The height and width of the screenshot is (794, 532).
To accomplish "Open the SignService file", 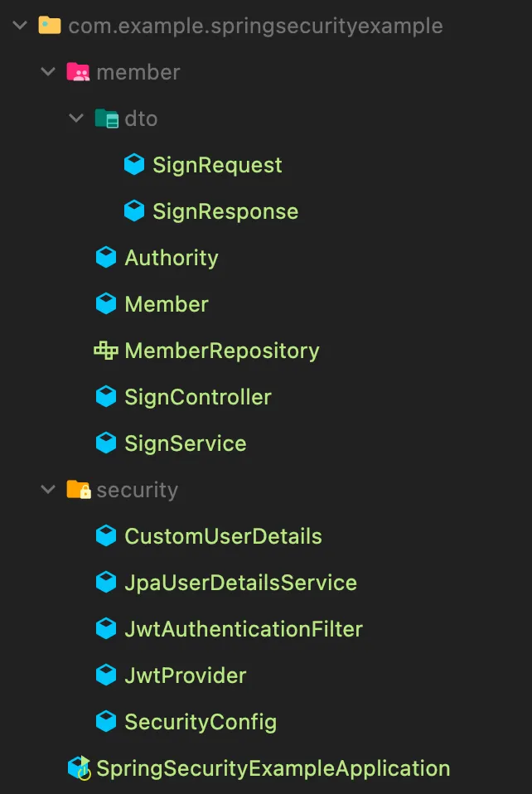I will (185, 443).
